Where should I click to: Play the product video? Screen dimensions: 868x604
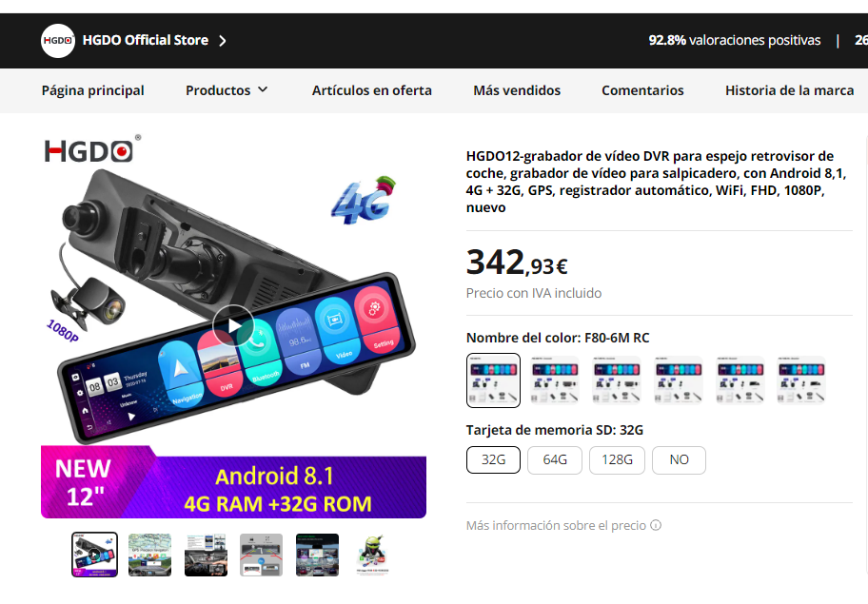(x=233, y=325)
